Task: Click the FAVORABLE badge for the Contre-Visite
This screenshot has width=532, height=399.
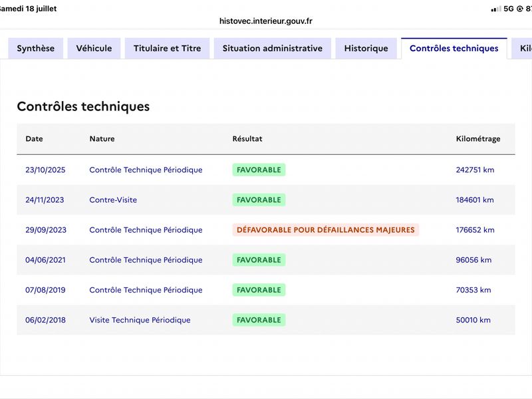Action: 259,200
